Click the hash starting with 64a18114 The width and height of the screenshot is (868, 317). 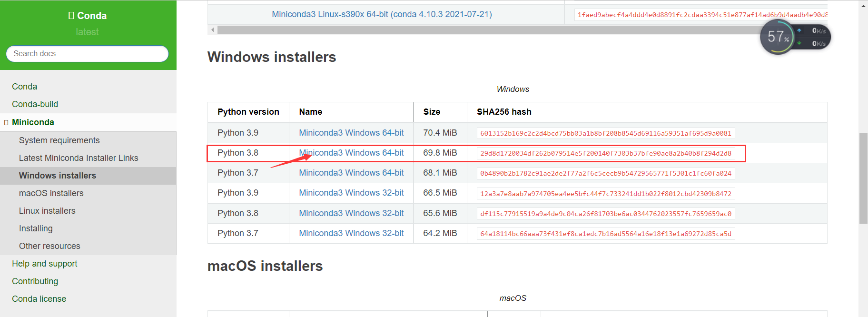(606, 234)
